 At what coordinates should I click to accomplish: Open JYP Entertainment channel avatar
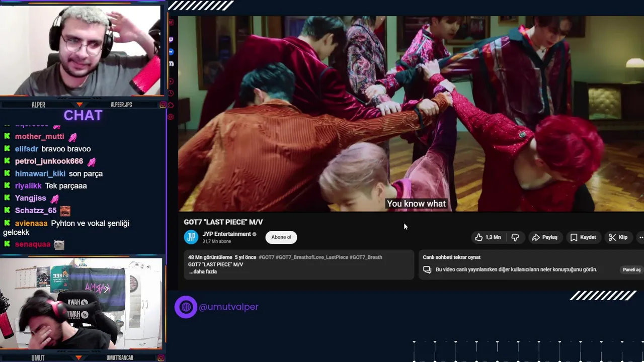point(191,237)
